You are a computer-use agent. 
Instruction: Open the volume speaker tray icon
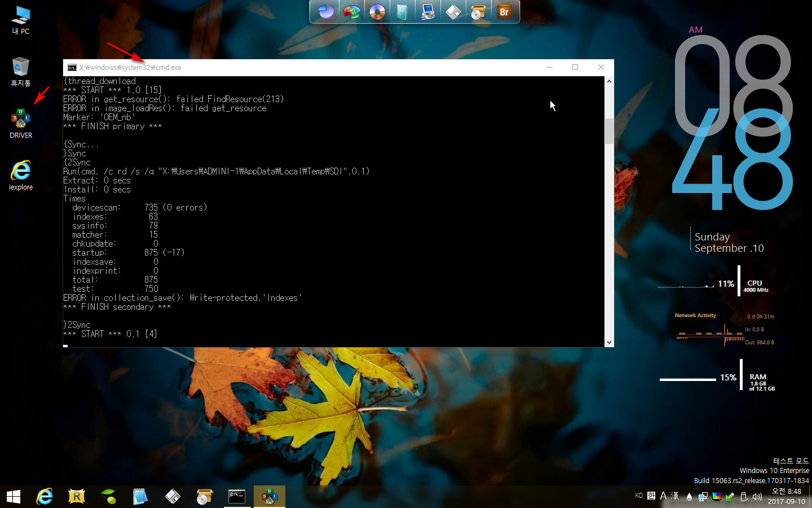click(757, 497)
